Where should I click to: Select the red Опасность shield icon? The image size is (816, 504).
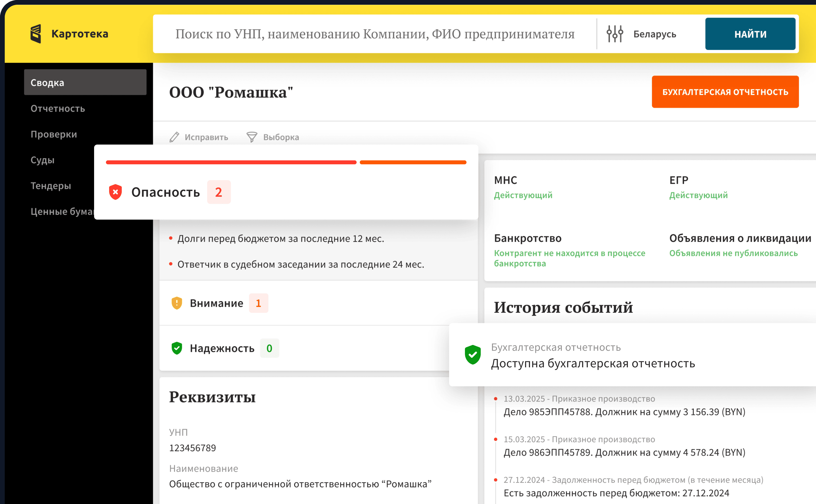click(115, 192)
